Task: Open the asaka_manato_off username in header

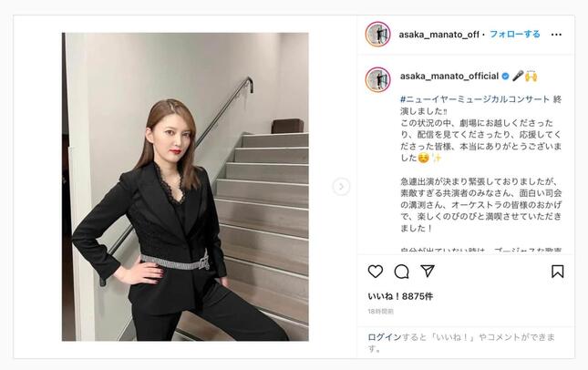Action: coord(438,35)
